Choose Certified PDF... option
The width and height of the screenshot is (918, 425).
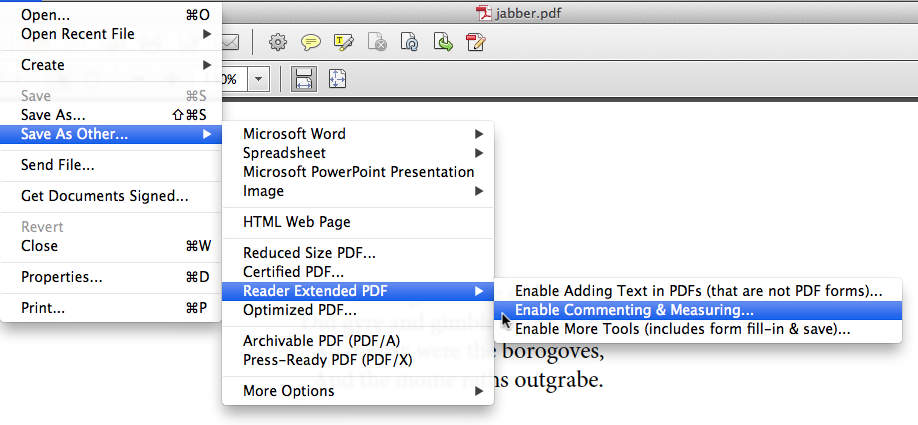358,272
